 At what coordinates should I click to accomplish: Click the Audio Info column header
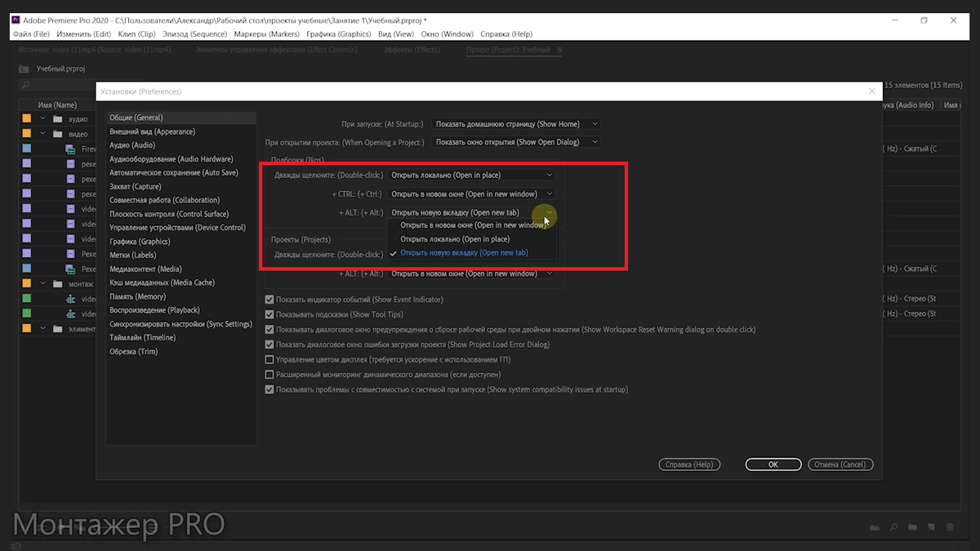[909, 105]
